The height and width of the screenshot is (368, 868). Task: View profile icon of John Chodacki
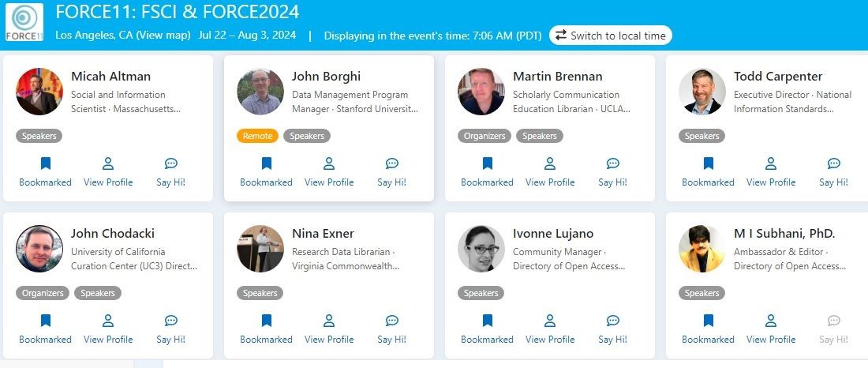[x=108, y=321]
